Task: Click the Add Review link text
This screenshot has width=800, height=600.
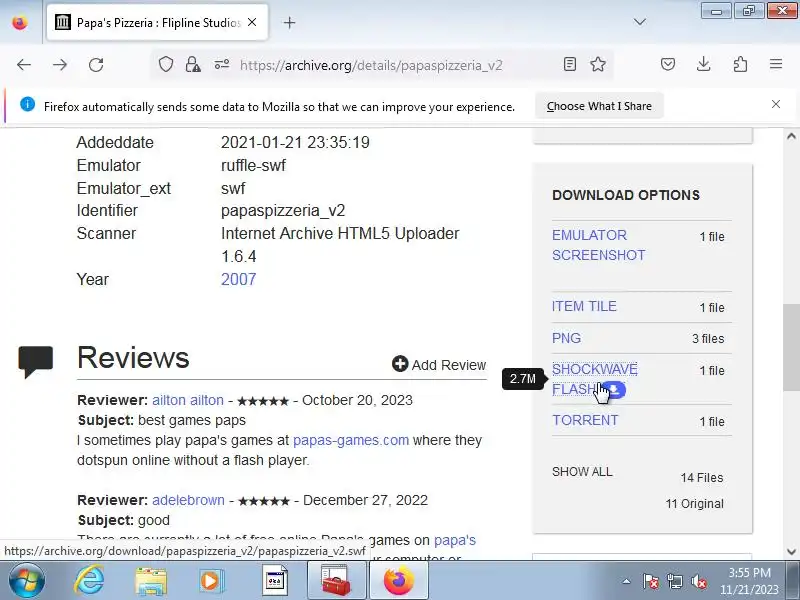Action: pyautogui.click(x=448, y=365)
